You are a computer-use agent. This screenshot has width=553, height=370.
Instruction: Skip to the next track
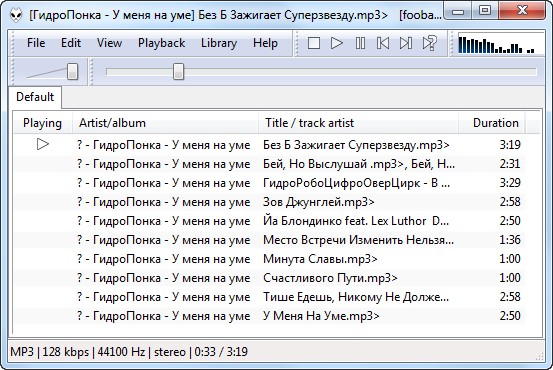click(406, 43)
